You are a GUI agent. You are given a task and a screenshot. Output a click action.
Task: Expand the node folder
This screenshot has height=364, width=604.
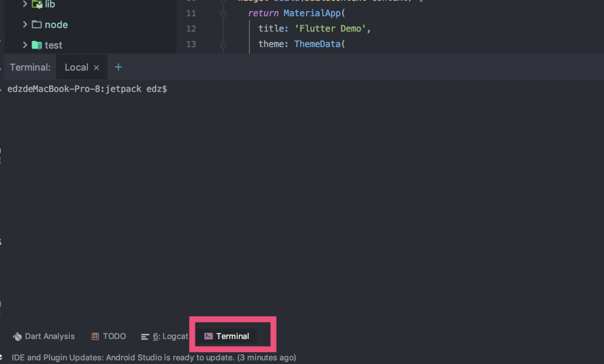click(25, 24)
